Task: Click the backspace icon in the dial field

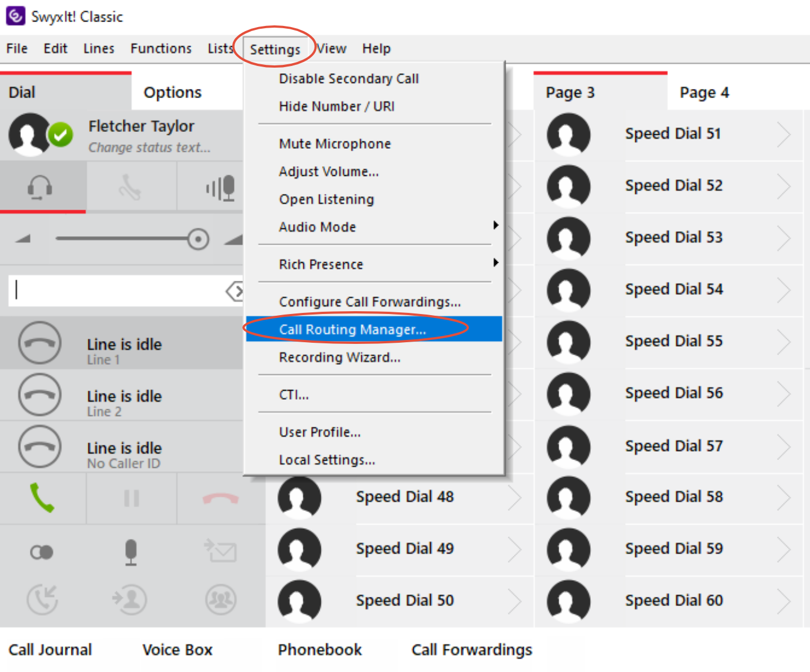Action: coord(235,291)
